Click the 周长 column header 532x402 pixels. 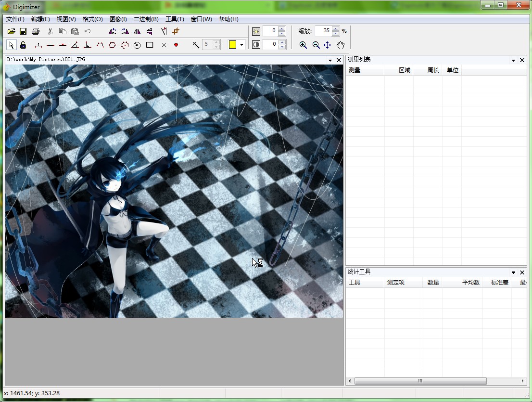coord(433,70)
